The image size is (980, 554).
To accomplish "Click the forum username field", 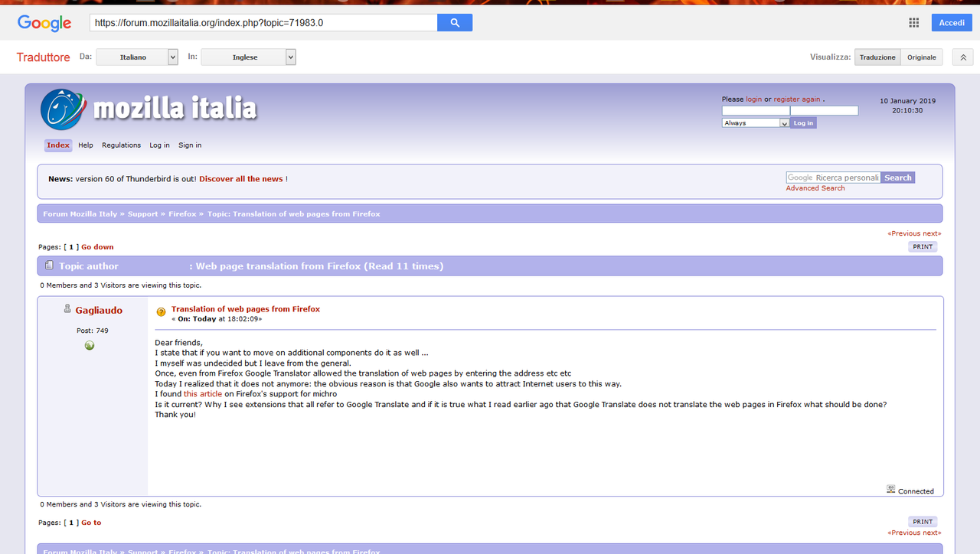I will (756, 111).
